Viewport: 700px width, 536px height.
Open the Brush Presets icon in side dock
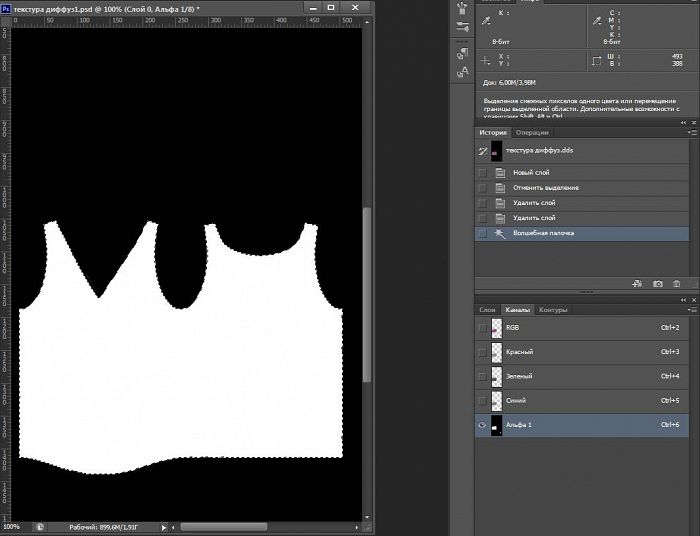[463, 28]
